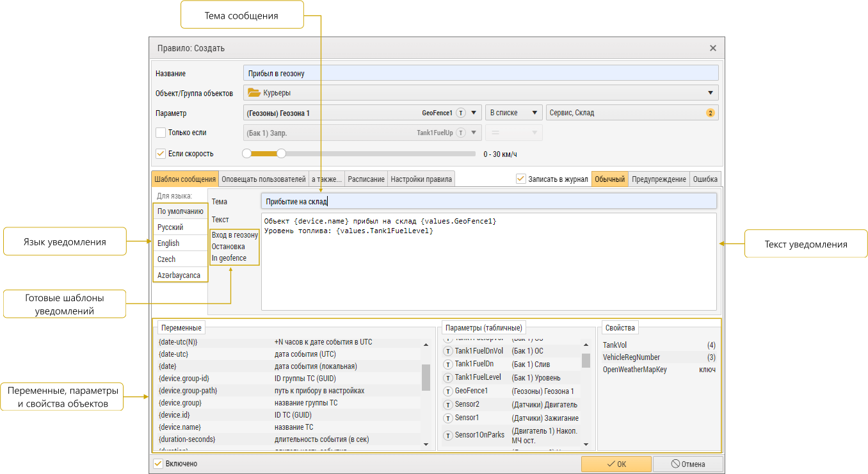
Task: Click the down arrow of Переменные scrollbar
Action: coord(426,443)
